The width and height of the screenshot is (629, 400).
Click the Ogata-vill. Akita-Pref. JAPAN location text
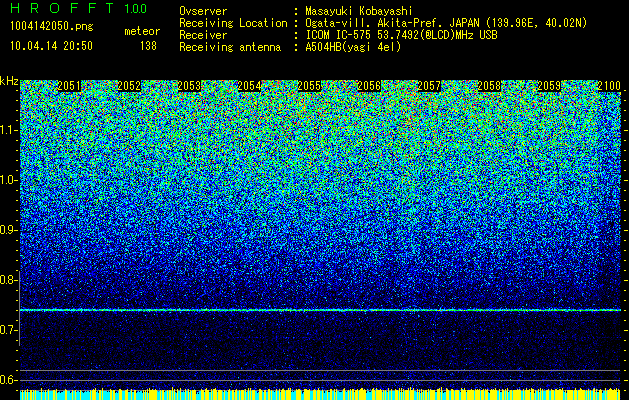pyautogui.click(x=446, y=23)
